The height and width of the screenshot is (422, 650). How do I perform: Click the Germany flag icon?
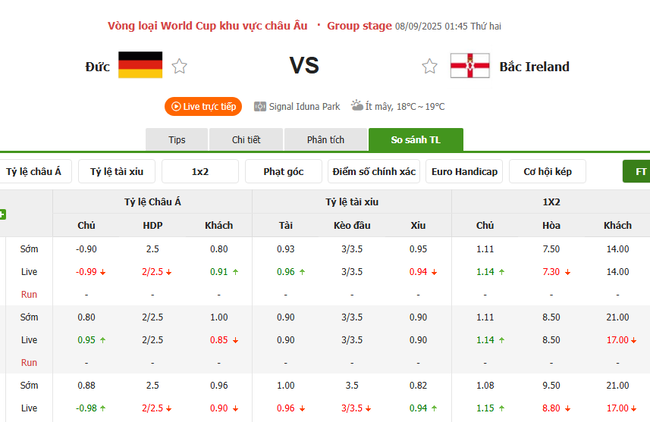[x=140, y=66]
